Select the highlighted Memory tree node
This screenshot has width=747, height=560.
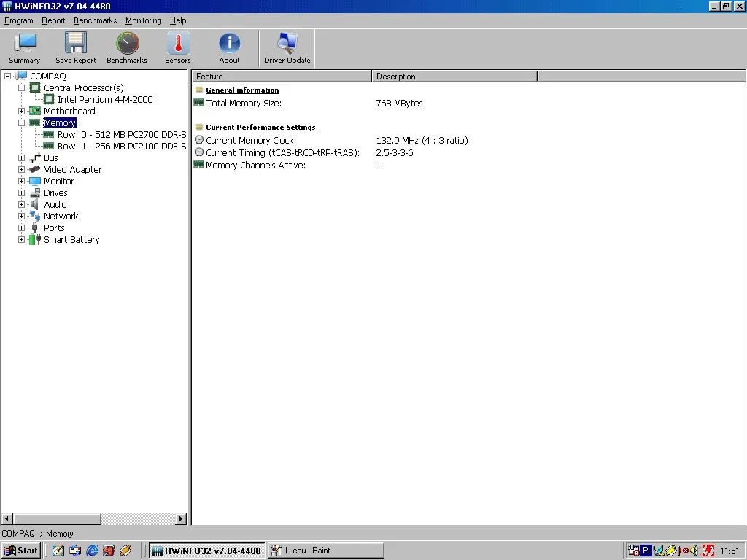60,122
